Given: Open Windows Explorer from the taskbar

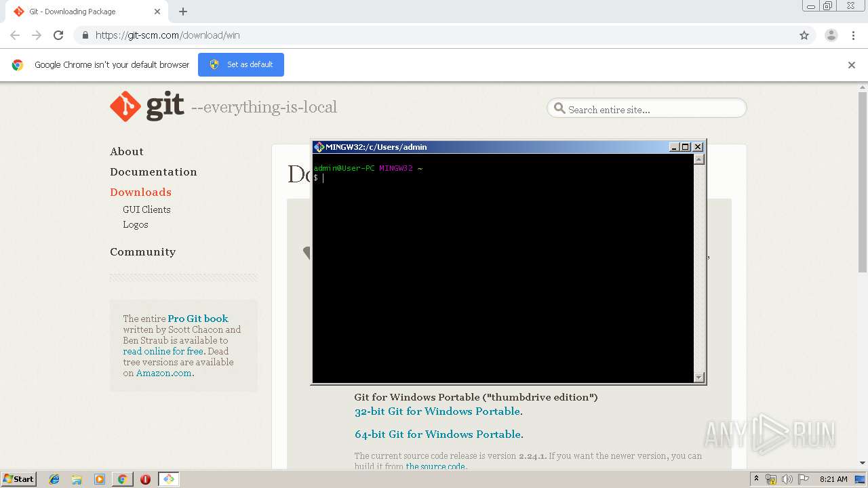Looking at the screenshot, I should click(77, 479).
